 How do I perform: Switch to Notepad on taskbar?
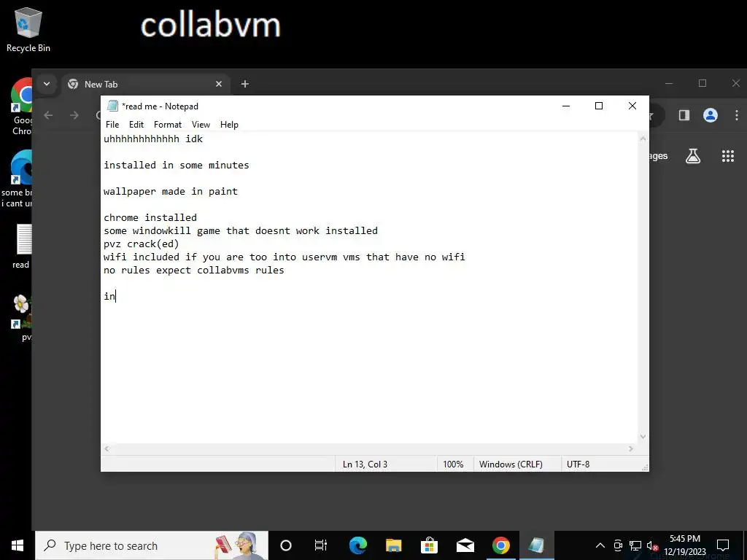[x=536, y=545]
